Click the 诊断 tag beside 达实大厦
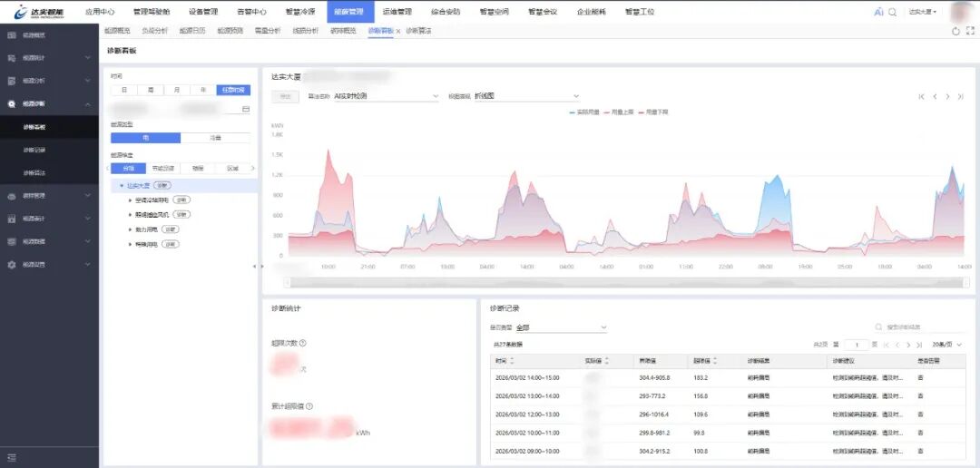980x468 pixels. 162,185
